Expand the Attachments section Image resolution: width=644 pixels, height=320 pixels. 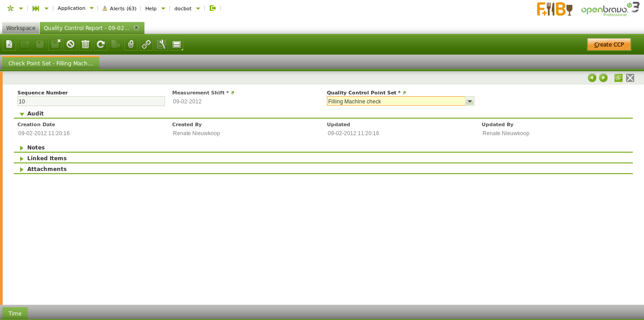point(22,170)
